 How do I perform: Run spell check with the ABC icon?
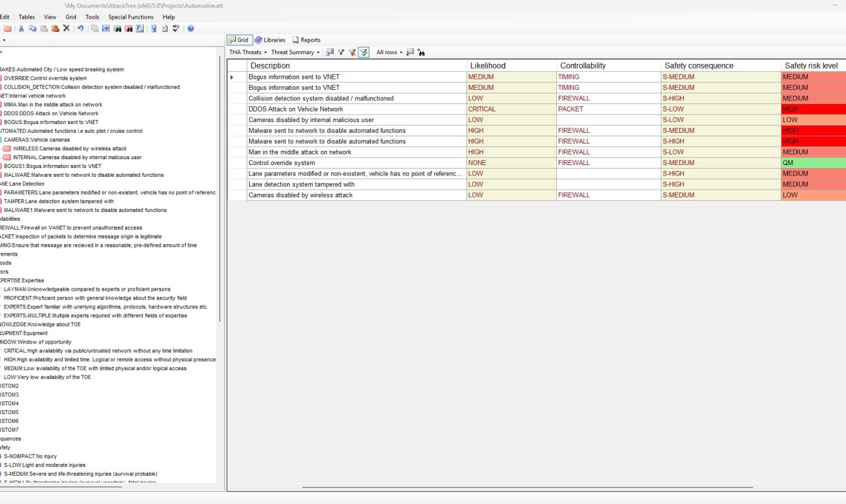click(x=176, y=28)
